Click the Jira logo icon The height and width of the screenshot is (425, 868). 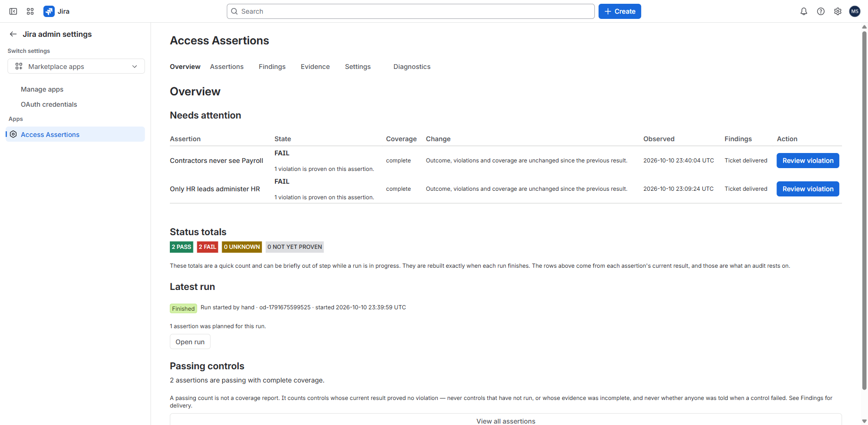click(x=49, y=11)
